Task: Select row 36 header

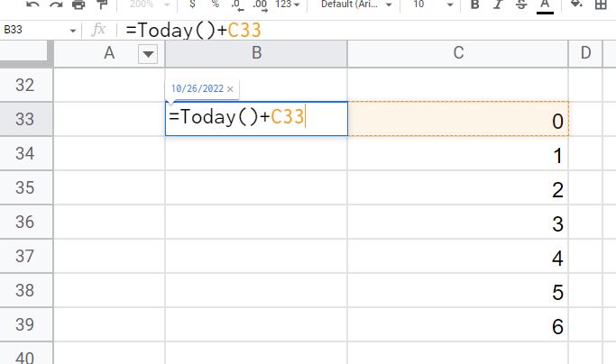Action: coord(26,222)
